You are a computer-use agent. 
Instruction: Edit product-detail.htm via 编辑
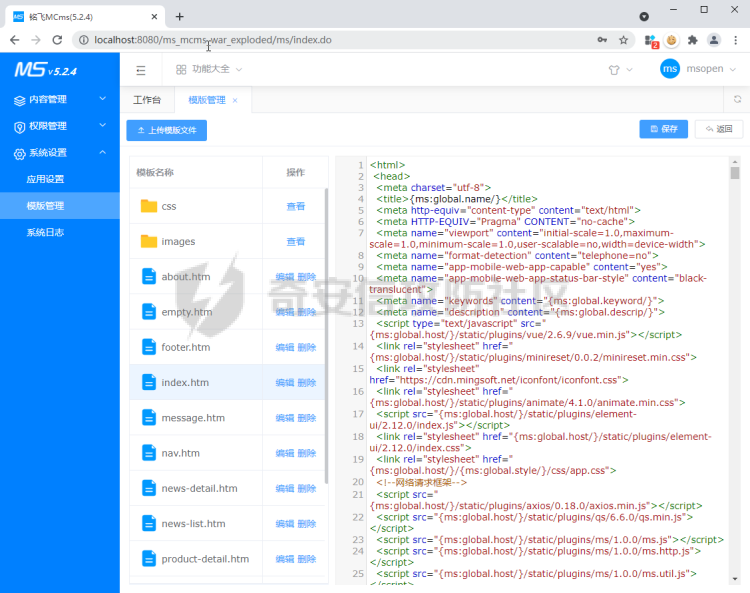(x=285, y=560)
